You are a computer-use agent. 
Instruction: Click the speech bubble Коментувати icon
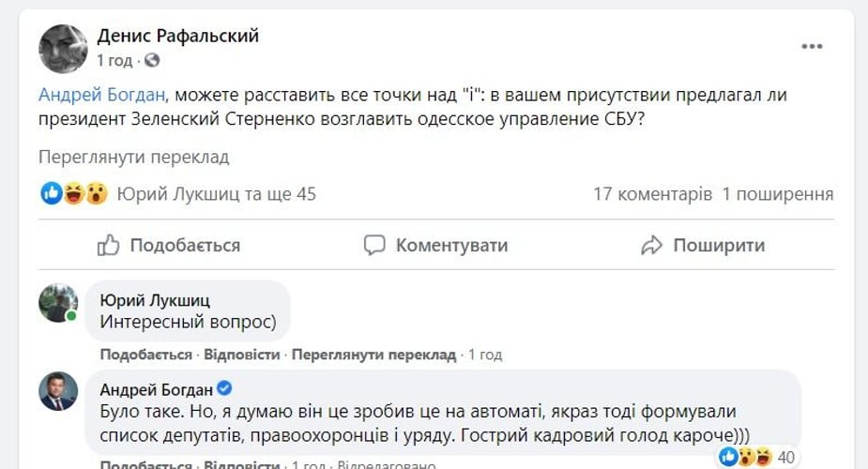pos(374,246)
